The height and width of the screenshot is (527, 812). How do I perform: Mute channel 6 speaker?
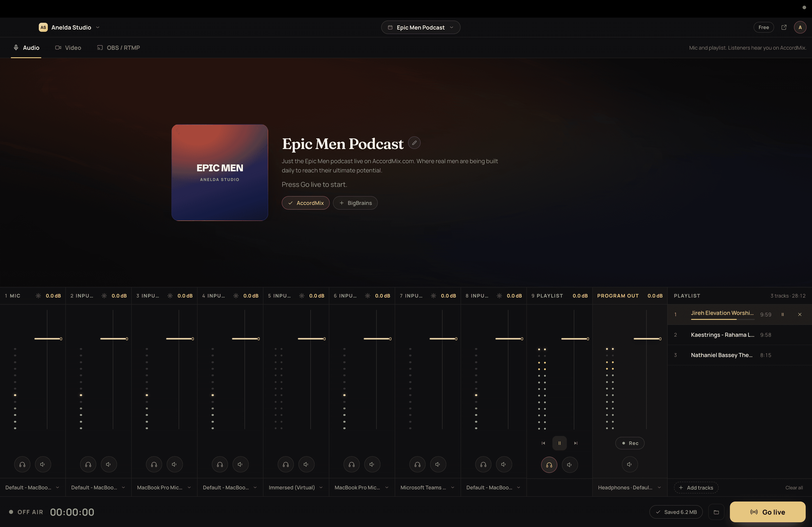(x=372, y=464)
